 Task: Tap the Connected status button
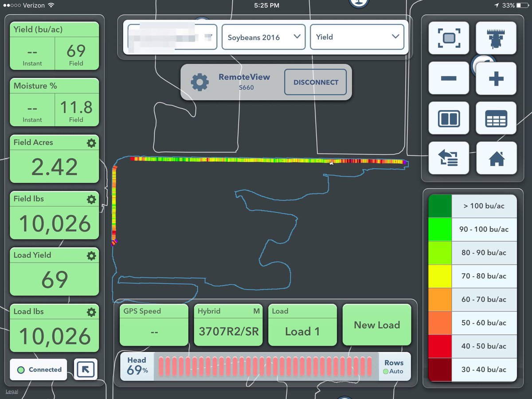click(39, 370)
